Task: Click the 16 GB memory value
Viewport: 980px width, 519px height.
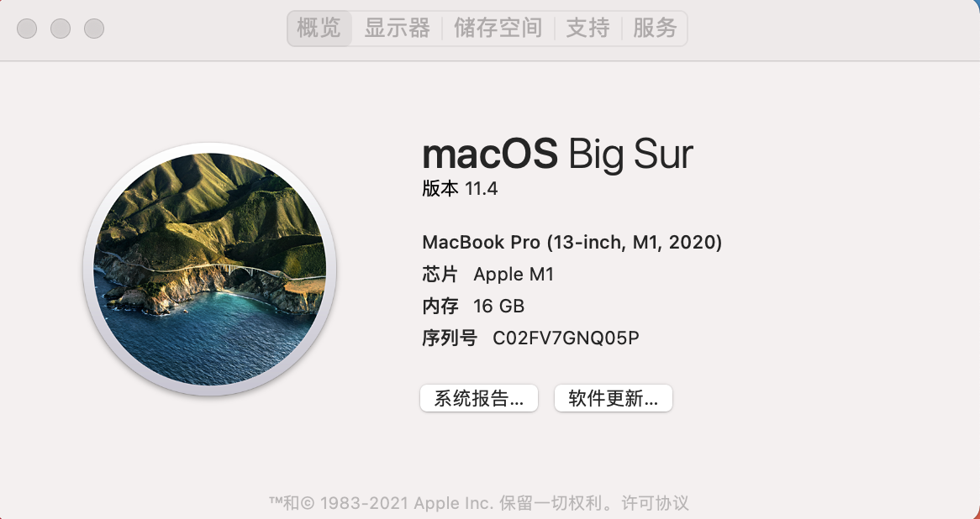Action: [x=498, y=307]
